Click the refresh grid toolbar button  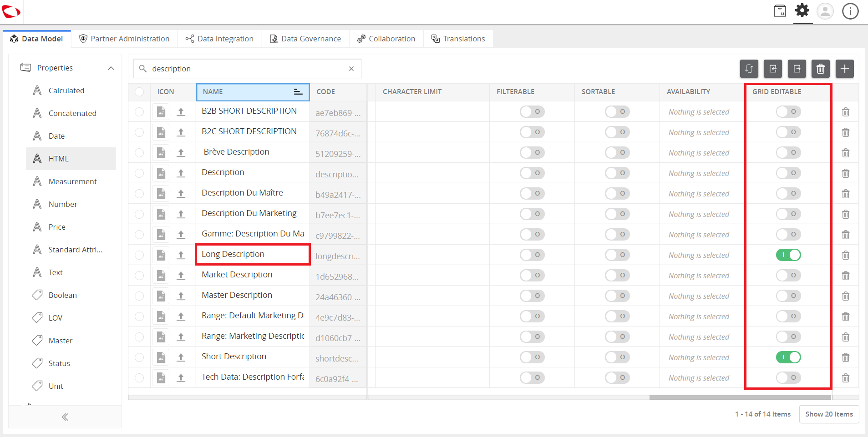point(749,69)
